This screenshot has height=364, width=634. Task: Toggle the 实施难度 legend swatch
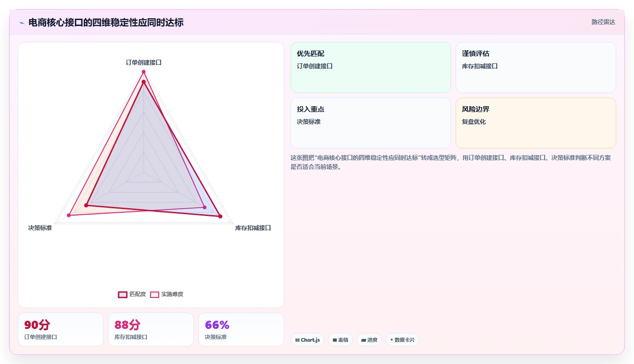click(155, 294)
